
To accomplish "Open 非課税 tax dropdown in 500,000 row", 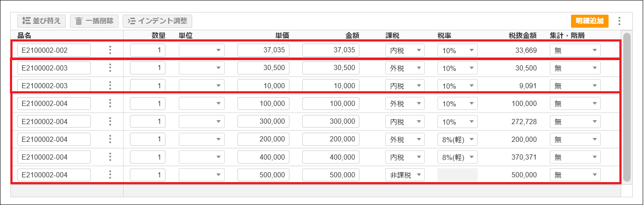I will coord(405,175).
